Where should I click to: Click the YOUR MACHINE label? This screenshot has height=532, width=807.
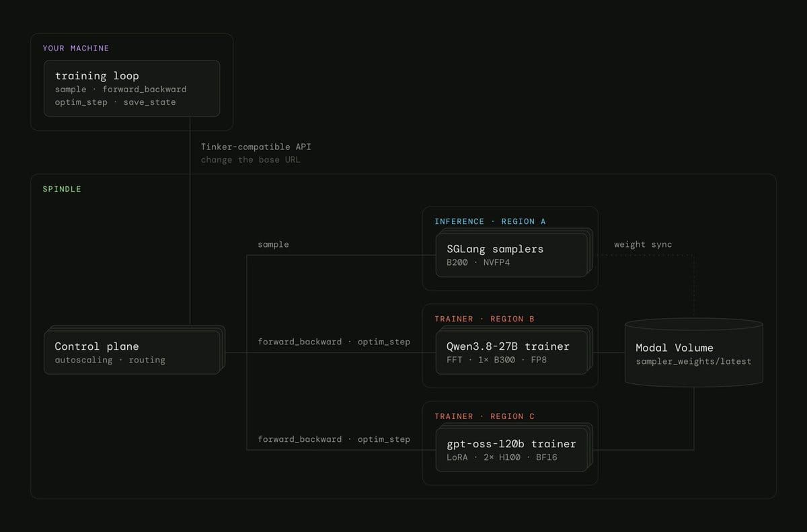coord(76,48)
